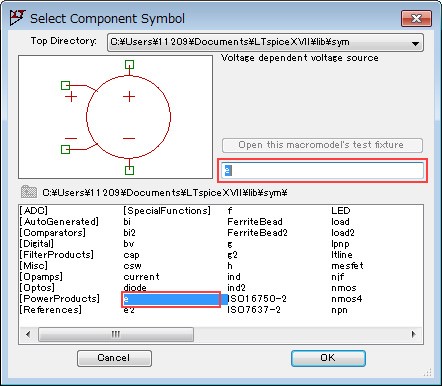
Task: Click the upper-left plus input pin square
Action: 65,85
